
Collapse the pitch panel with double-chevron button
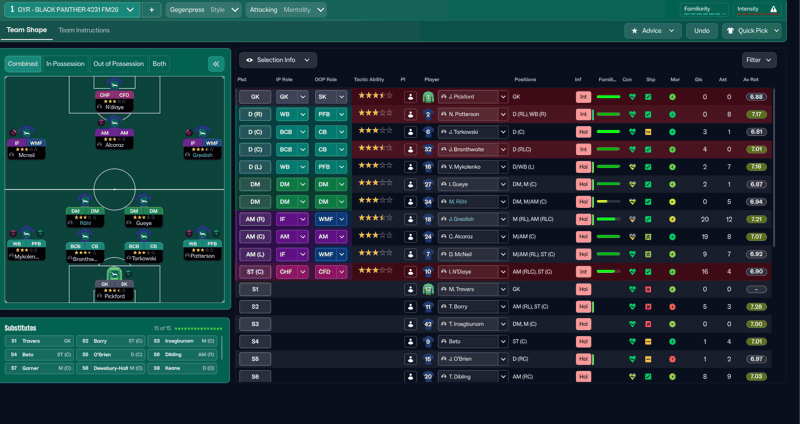pos(216,64)
